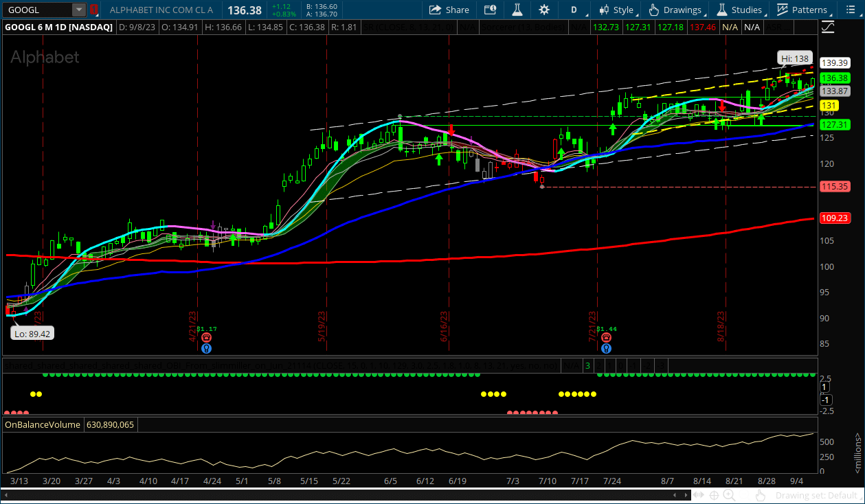Open the symbol selector dropdown arrow
This screenshot has width=865, height=504.
(79, 10)
